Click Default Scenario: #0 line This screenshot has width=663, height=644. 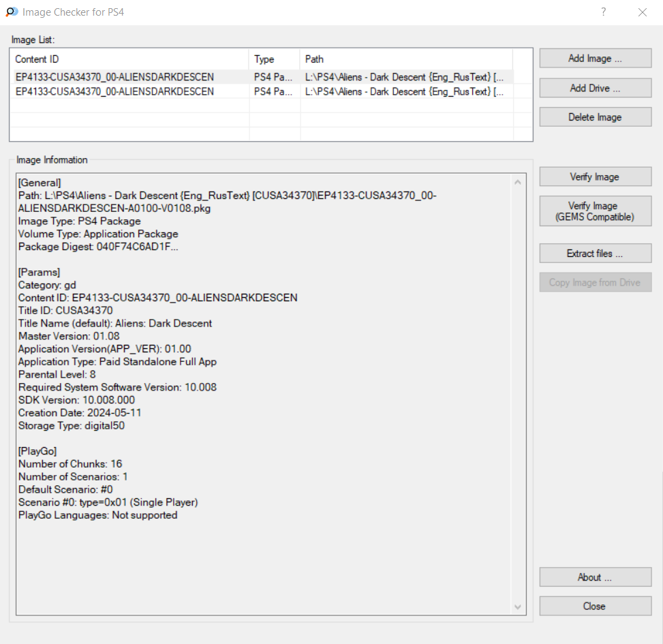point(65,489)
